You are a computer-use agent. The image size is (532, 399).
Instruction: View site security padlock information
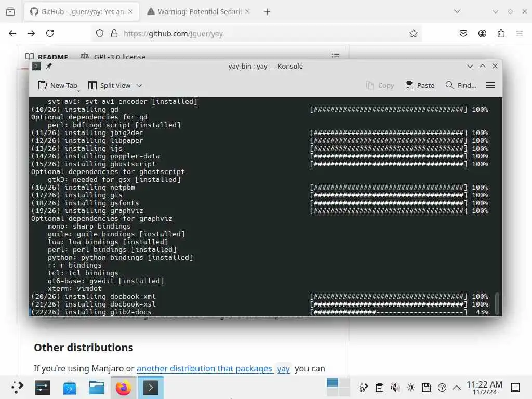click(114, 33)
